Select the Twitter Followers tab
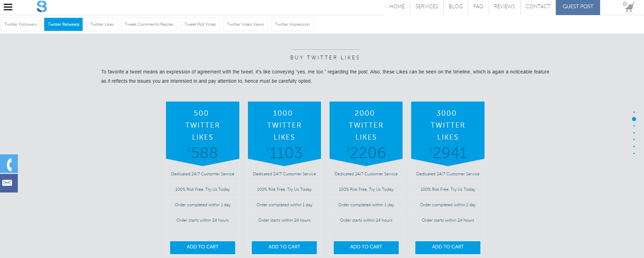644x258 pixels. [21, 24]
